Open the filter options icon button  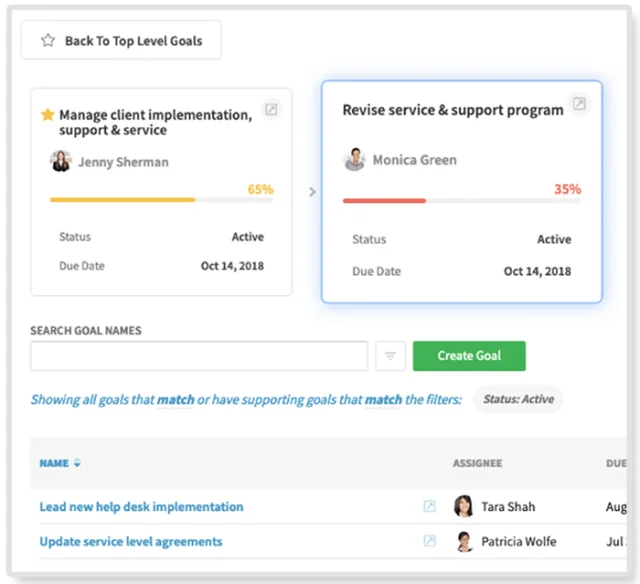(x=390, y=356)
